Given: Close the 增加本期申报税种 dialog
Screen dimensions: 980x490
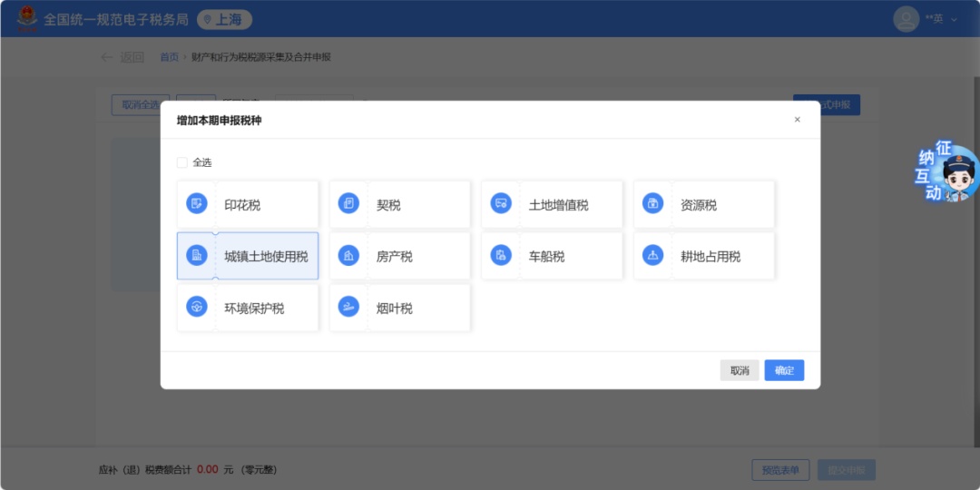Looking at the screenshot, I should [797, 120].
